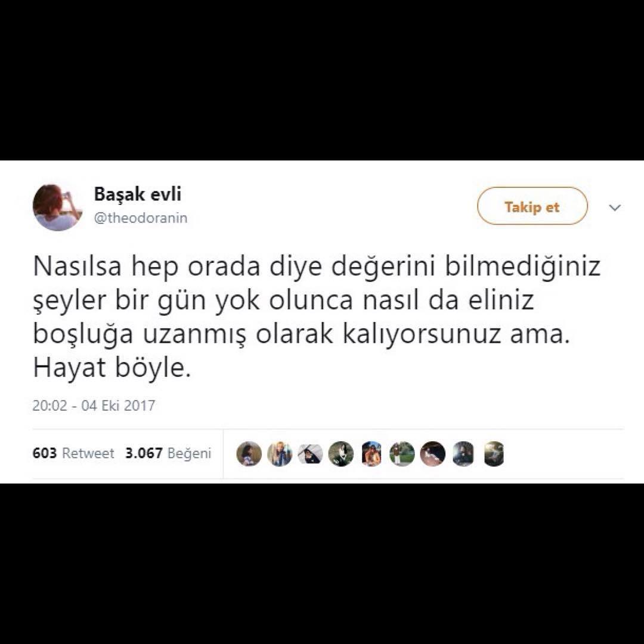644x644 pixels.
Task: Open Başak evli's profile picture
Action: point(57,207)
